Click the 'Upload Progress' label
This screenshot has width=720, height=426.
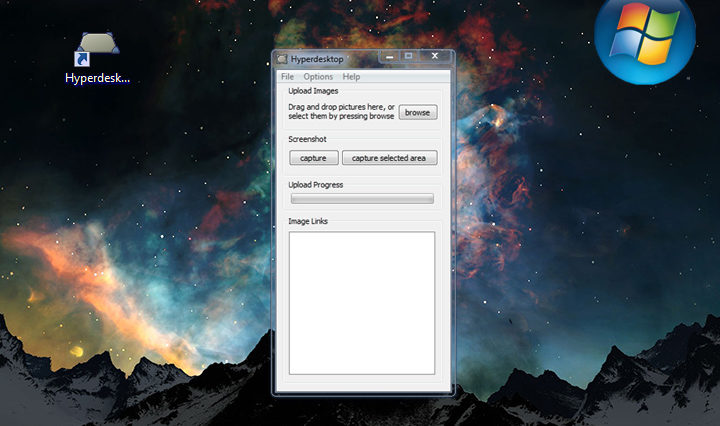(315, 185)
